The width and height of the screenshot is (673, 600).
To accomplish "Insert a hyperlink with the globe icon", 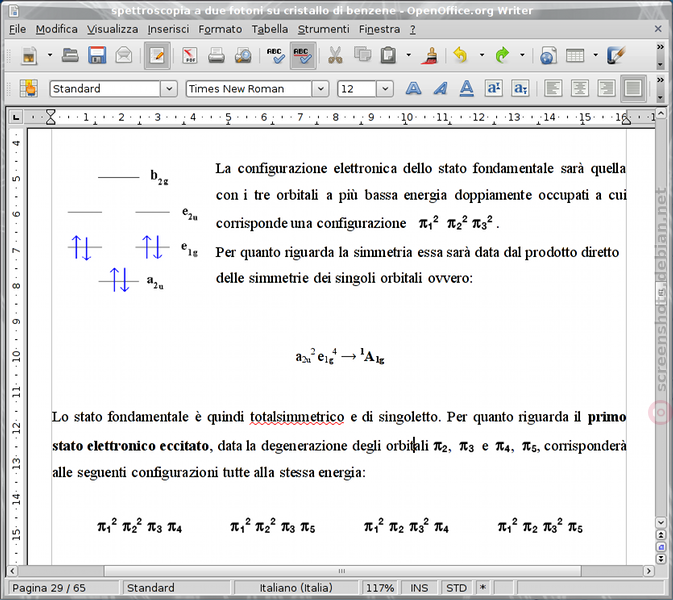I will pyautogui.click(x=548, y=55).
